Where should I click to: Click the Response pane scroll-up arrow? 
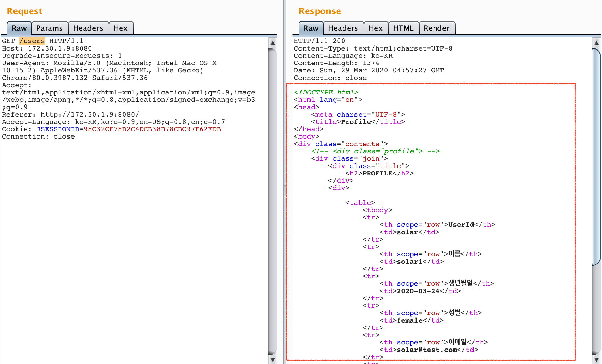[x=596, y=43]
